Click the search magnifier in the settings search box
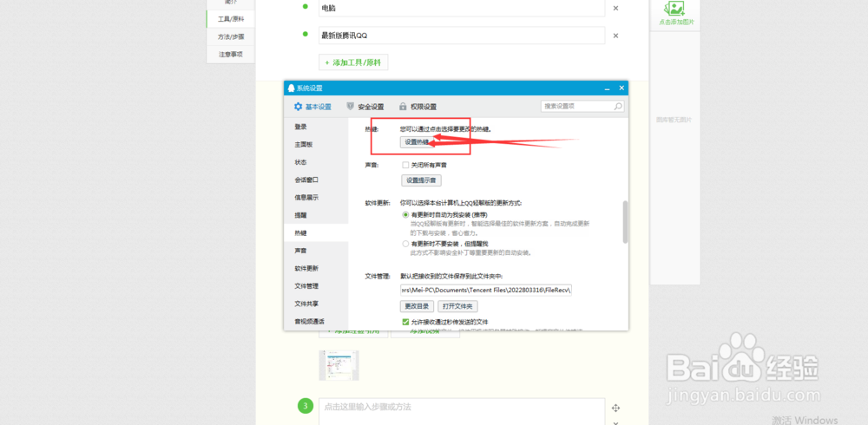This screenshot has height=425, width=868. 618,106
